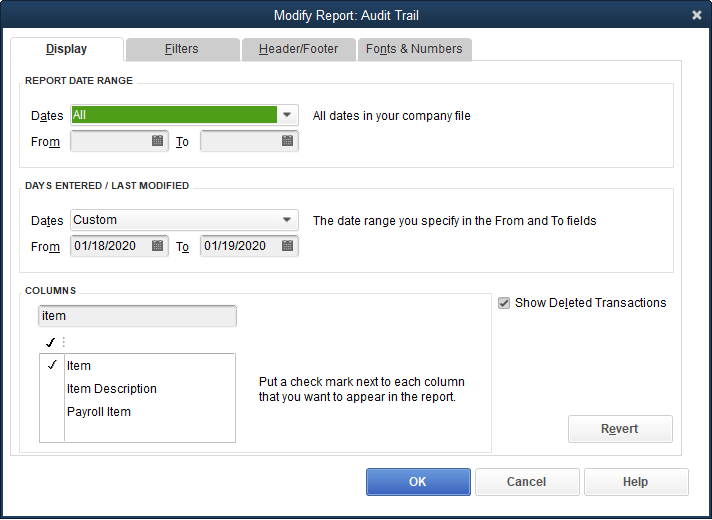
Task: Check the Item Description column
Action: [x=52, y=388]
